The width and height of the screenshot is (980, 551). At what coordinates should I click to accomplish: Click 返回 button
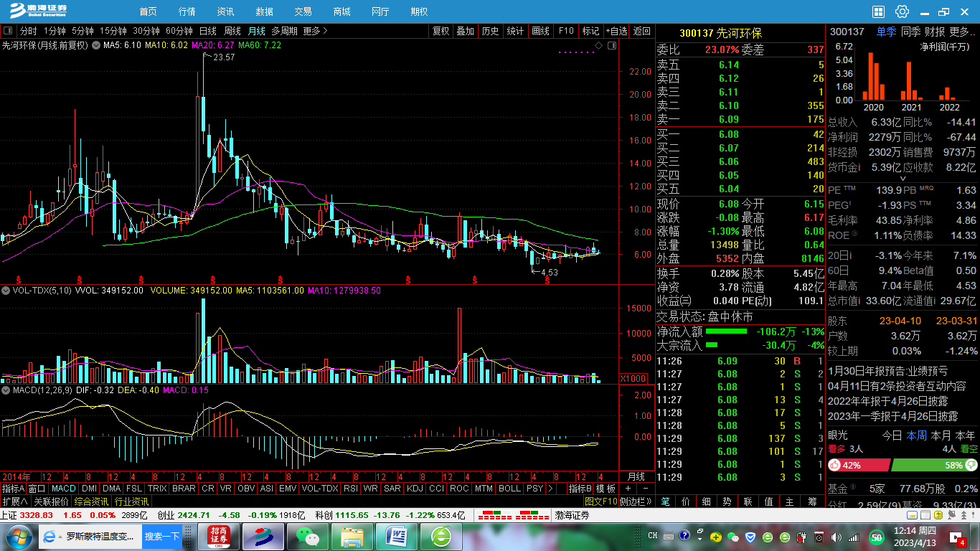642,31
